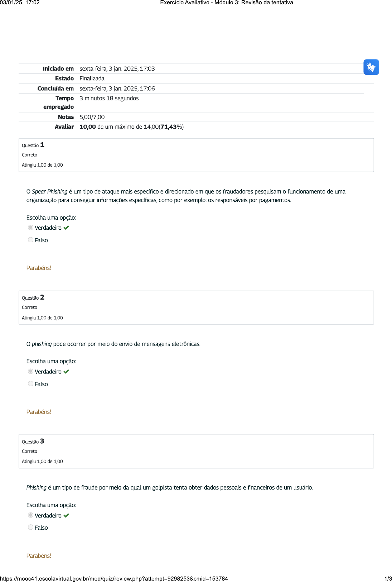Pick Falso radio in Questão 3

click(31, 527)
